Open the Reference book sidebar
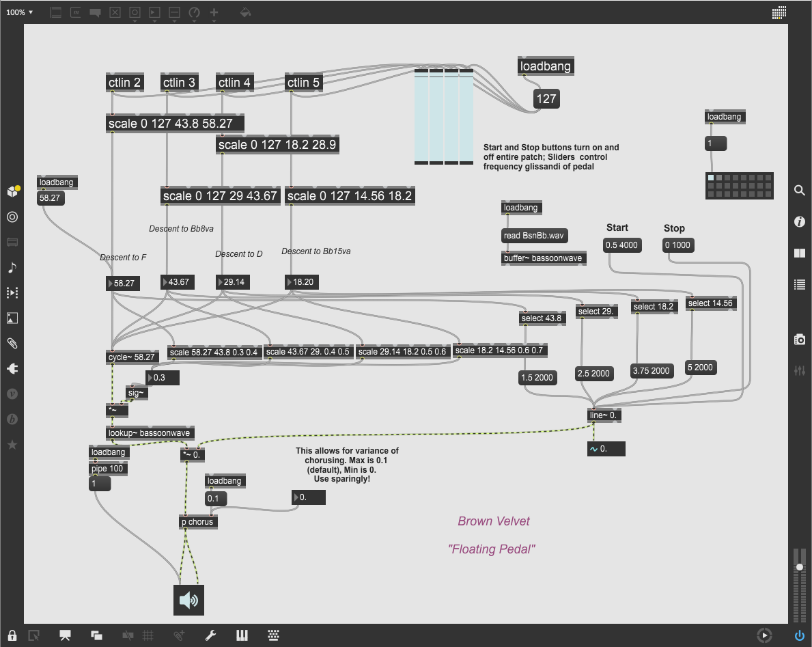This screenshot has height=647, width=812. [x=800, y=253]
